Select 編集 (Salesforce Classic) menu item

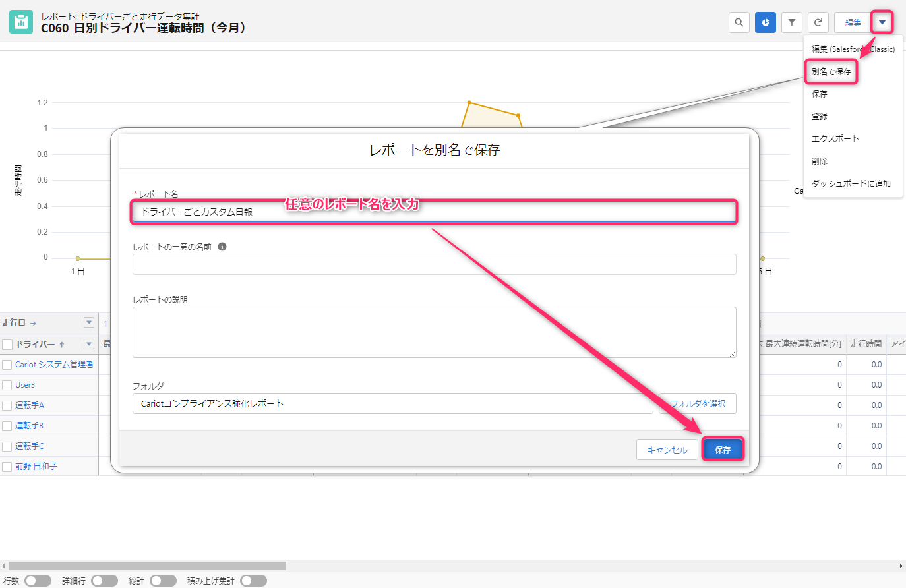point(853,49)
